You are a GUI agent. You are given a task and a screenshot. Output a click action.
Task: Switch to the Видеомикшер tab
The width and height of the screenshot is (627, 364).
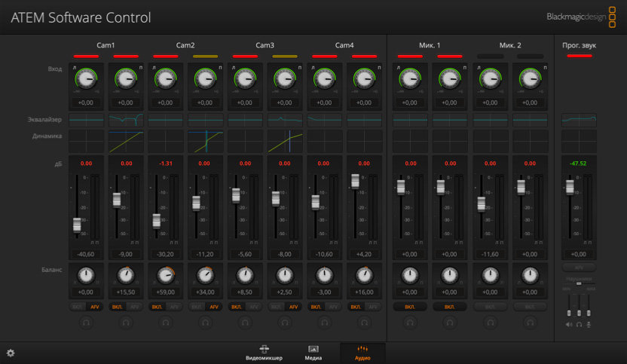click(264, 353)
